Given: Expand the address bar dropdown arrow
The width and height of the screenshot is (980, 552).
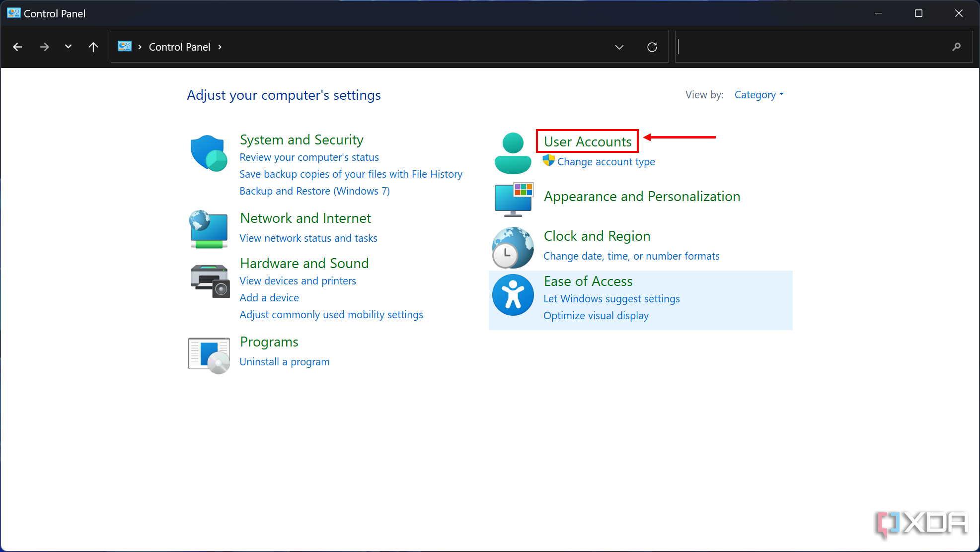Looking at the screenshot, I should pyautogui.click(x=619, y=47).
